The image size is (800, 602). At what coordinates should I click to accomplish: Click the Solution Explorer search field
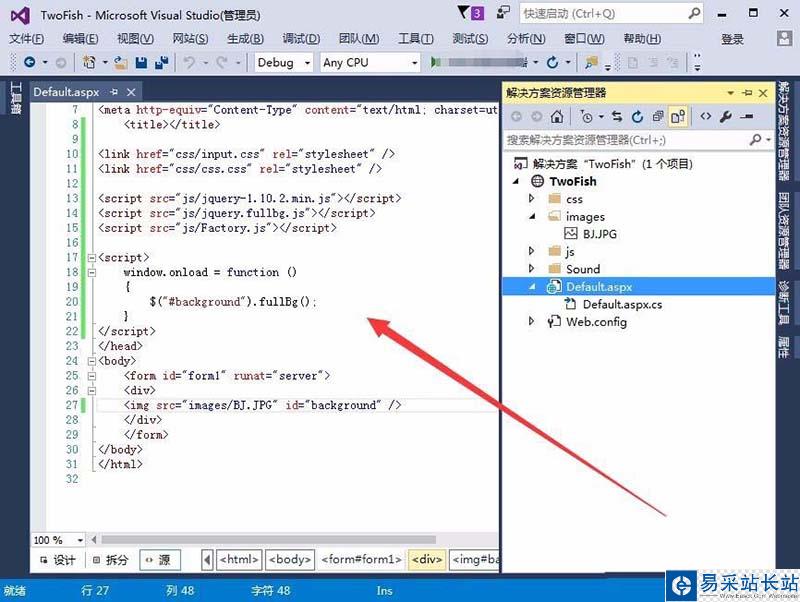tap(639, 140)
